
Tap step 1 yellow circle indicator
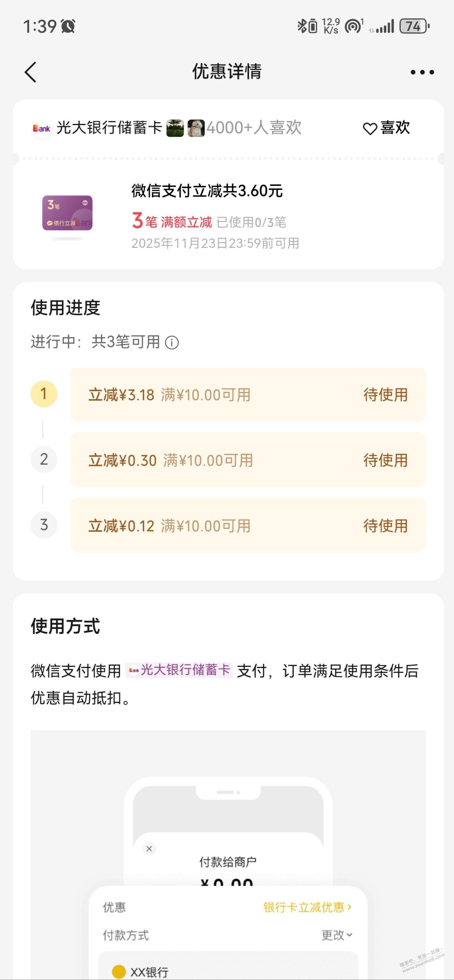pyautogui.click(x=44, y=394)
